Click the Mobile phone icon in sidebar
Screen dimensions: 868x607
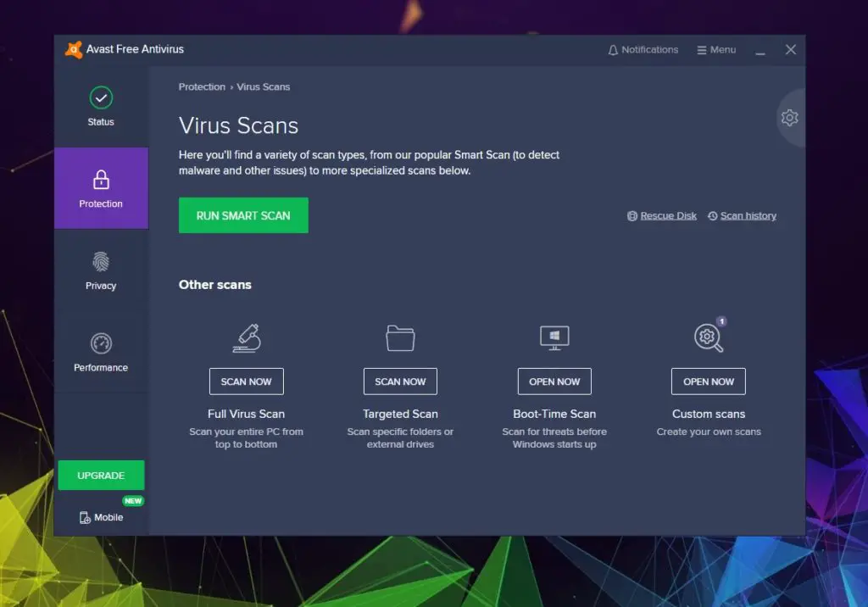click(x=85, y=517)
